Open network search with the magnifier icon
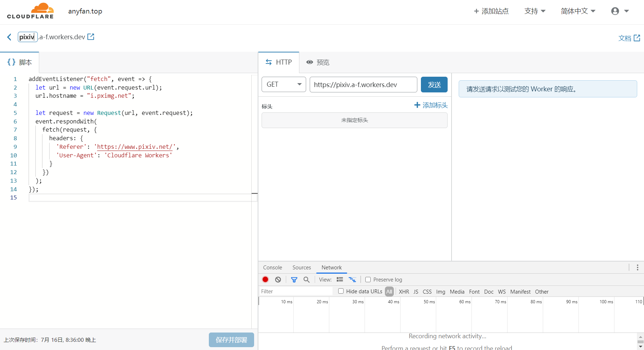644x350 pixels. pos(306,280)
